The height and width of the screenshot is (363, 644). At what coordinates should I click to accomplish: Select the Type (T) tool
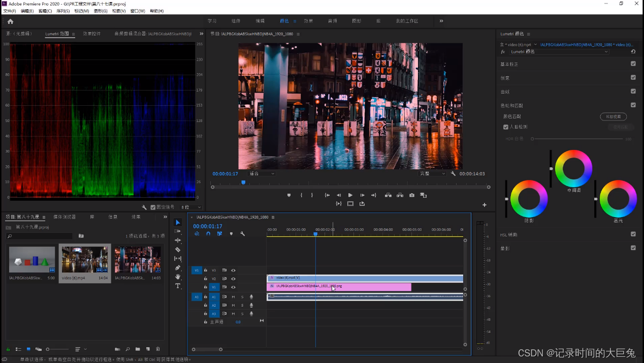178,286
